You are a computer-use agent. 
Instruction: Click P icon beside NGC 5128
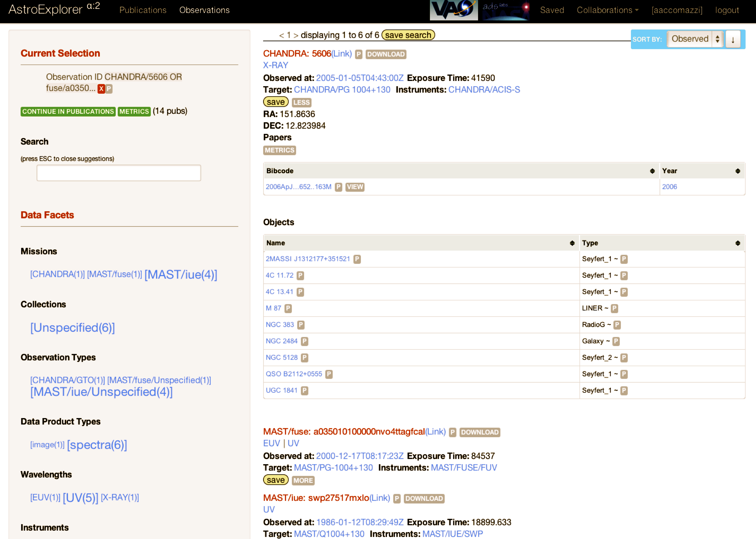[304, 358]
